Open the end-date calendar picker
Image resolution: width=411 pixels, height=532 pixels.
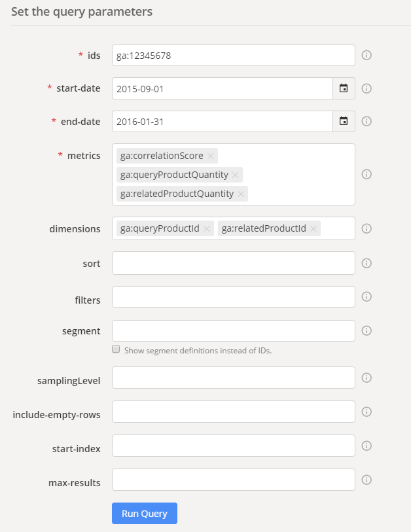[344, 121]
